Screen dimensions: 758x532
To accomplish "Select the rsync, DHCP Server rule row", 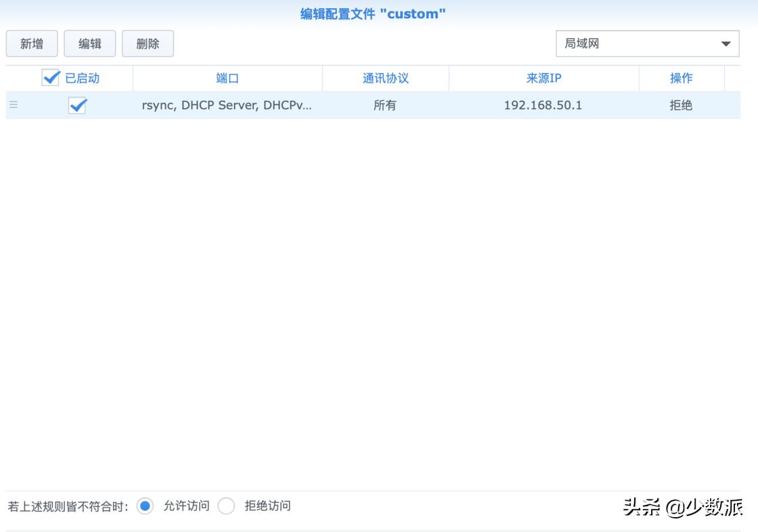I will [x=227, y=105].
